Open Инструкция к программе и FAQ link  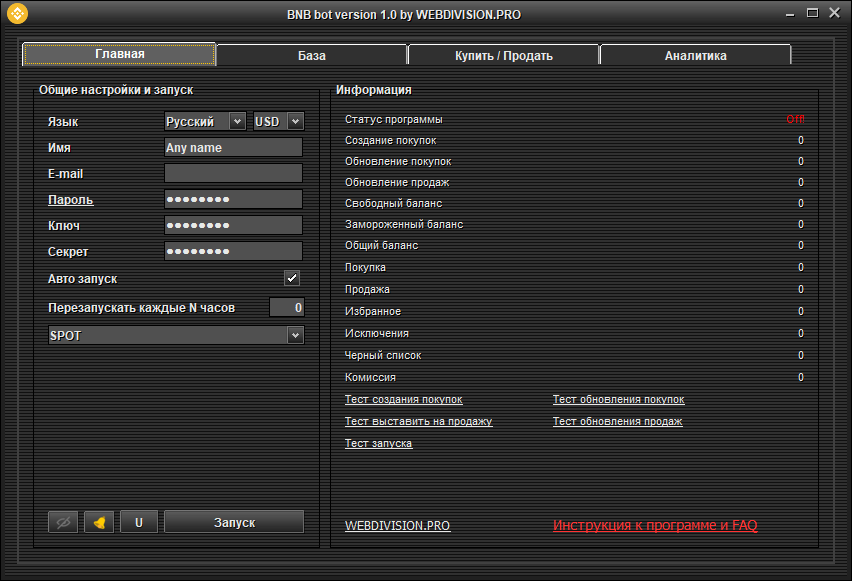pyautogui.click(x=655, y=525)
